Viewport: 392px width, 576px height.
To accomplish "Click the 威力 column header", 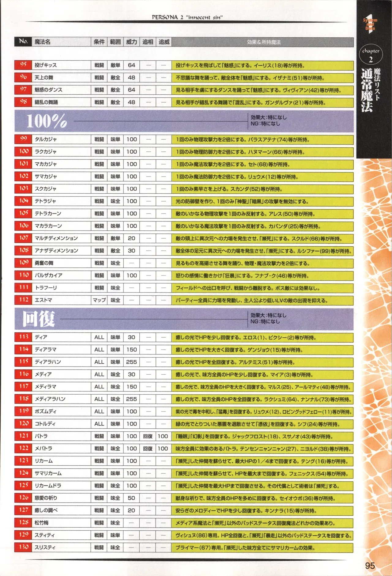I will [x=131, y=42].
